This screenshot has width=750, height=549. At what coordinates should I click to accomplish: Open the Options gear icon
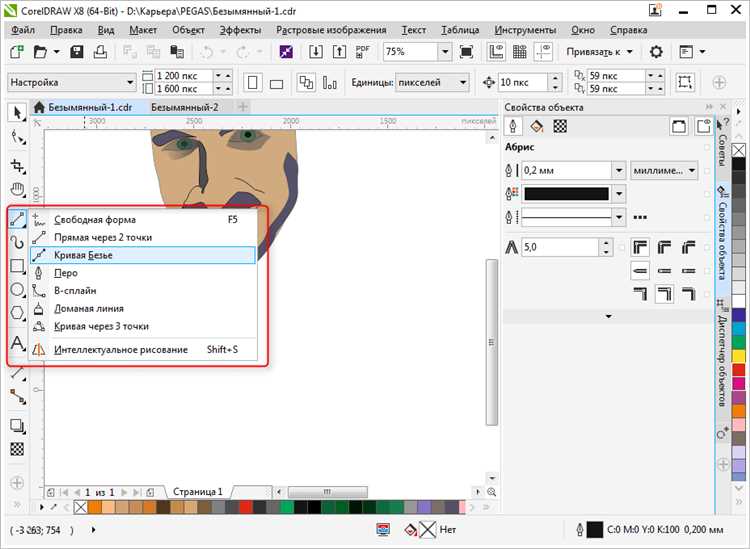coord(656,52)
